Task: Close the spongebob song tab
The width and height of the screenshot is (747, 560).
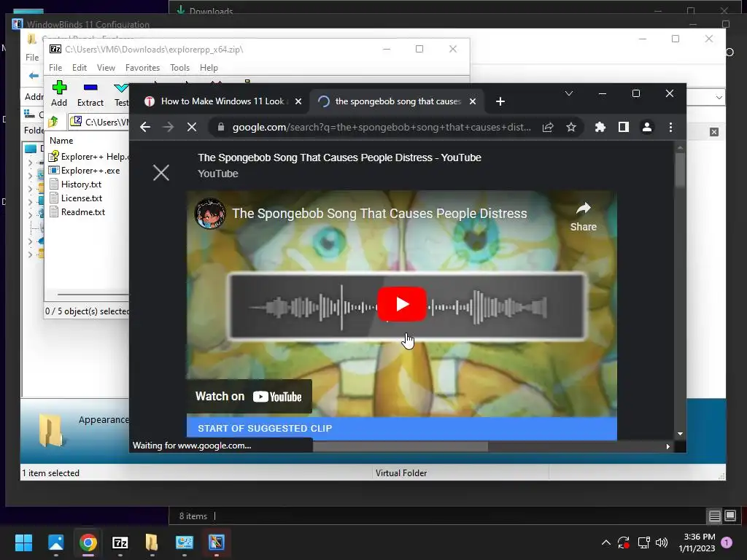Action: point(473,101)
